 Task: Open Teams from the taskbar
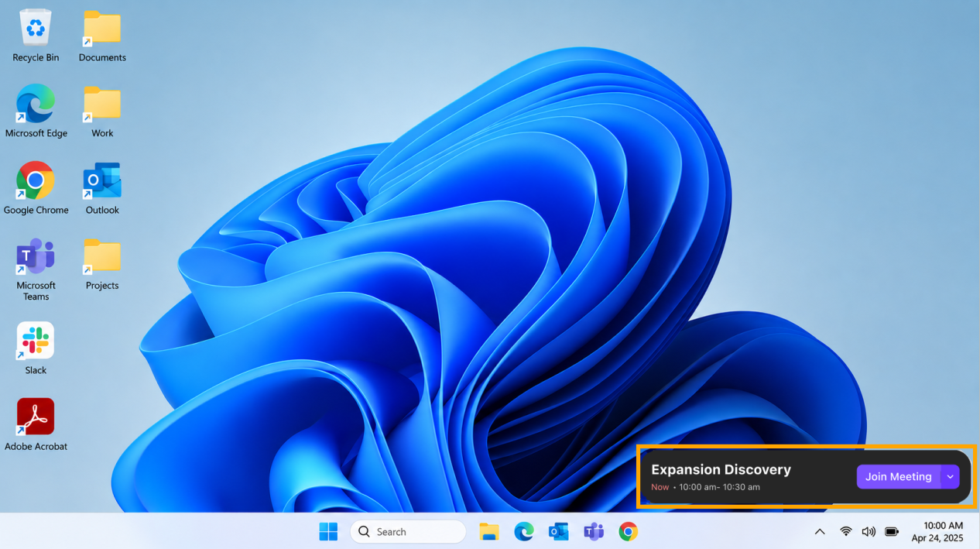[594, 532]
